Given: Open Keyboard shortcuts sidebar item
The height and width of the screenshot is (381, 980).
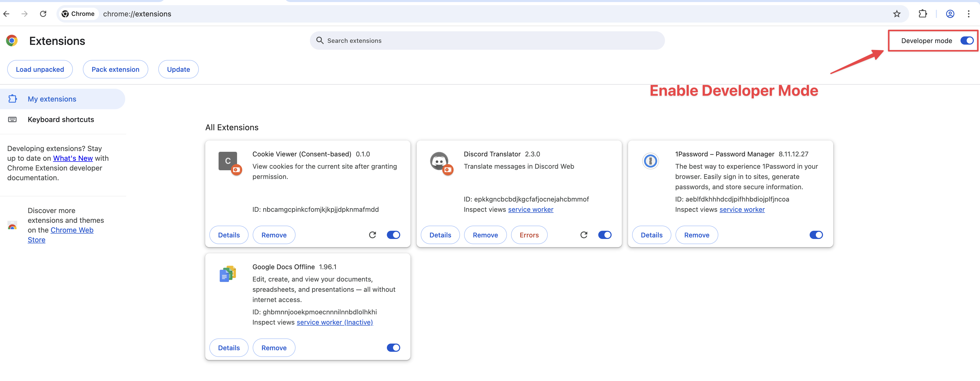Looking at the screenshot, I should (61, 120).
